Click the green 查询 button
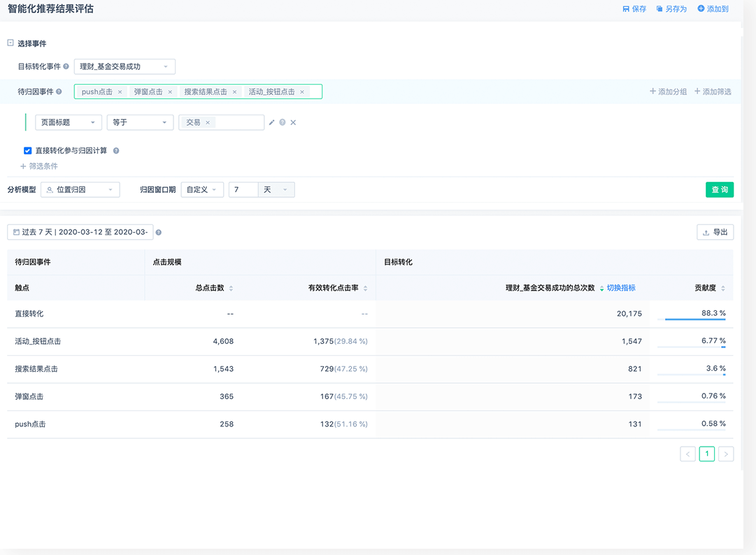Screen dimensions: 756x555 point(719,189)
